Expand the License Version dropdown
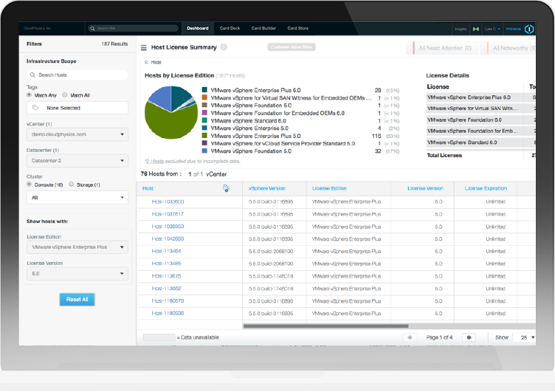555x392 pixels. 77,274
